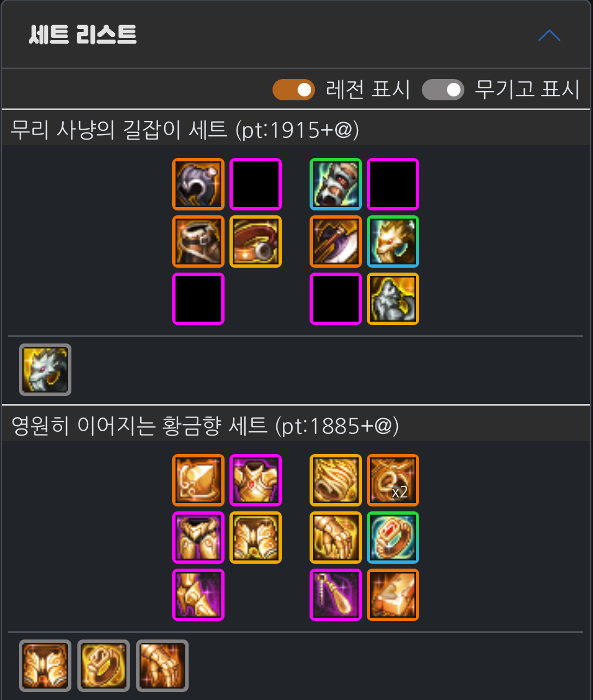Click the white bracelet with blue-green border

(x=336, y=184)
